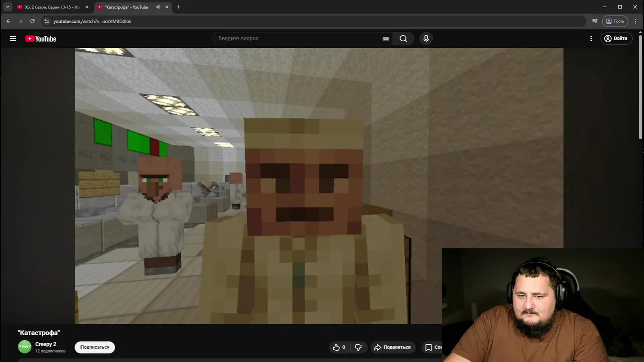Start voice search with the microphone icon
The image size is (644, 362).
[426, 39]
